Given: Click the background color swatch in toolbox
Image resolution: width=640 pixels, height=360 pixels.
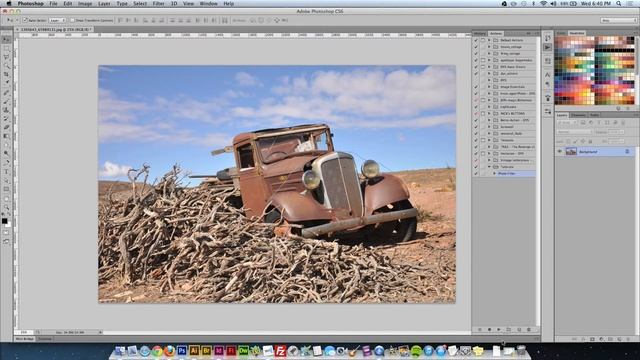Looking at the screenshot, I should (9, 224).
